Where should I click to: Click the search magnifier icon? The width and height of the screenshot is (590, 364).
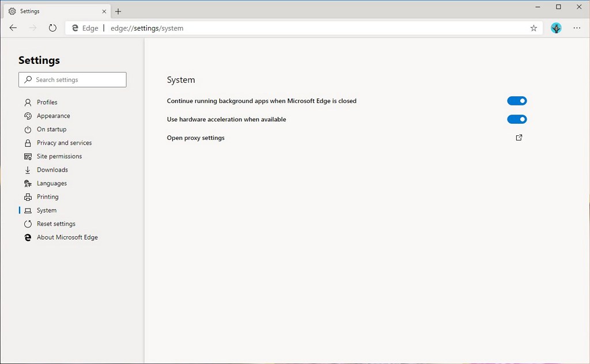click(28, 79)
